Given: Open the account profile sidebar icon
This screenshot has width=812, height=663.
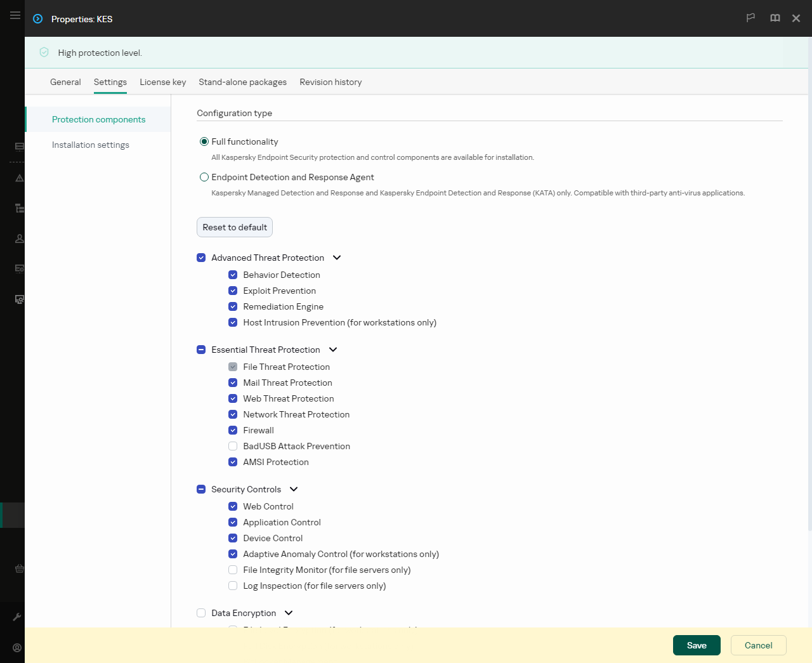Looking at the screenshot, I should pos(17,648).
